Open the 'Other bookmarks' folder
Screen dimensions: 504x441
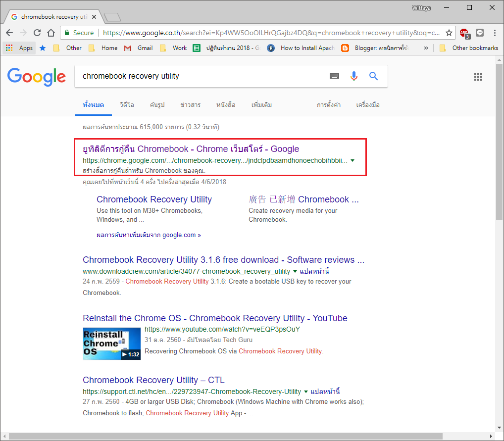coord(469,48)
